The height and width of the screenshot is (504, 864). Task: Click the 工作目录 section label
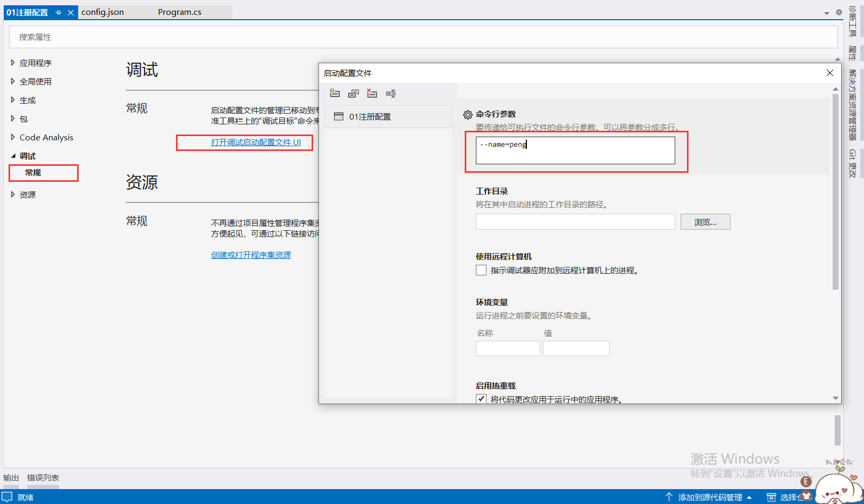coord(492,191)
